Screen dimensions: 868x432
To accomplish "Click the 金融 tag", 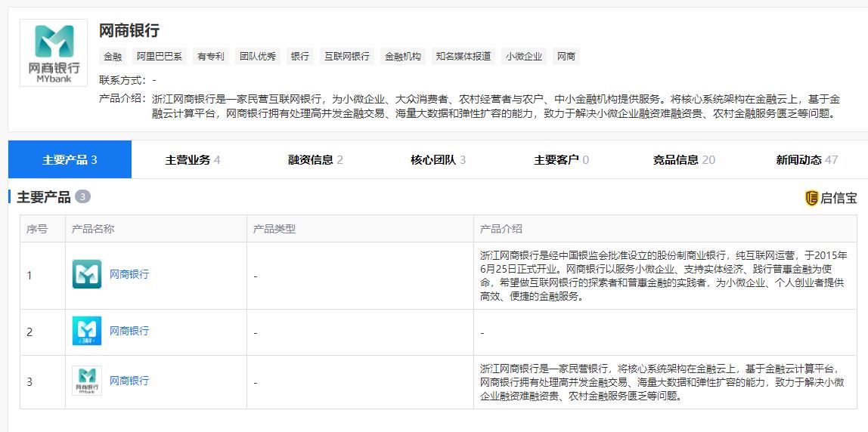I will pyautogui.click(x=113, y=57).
